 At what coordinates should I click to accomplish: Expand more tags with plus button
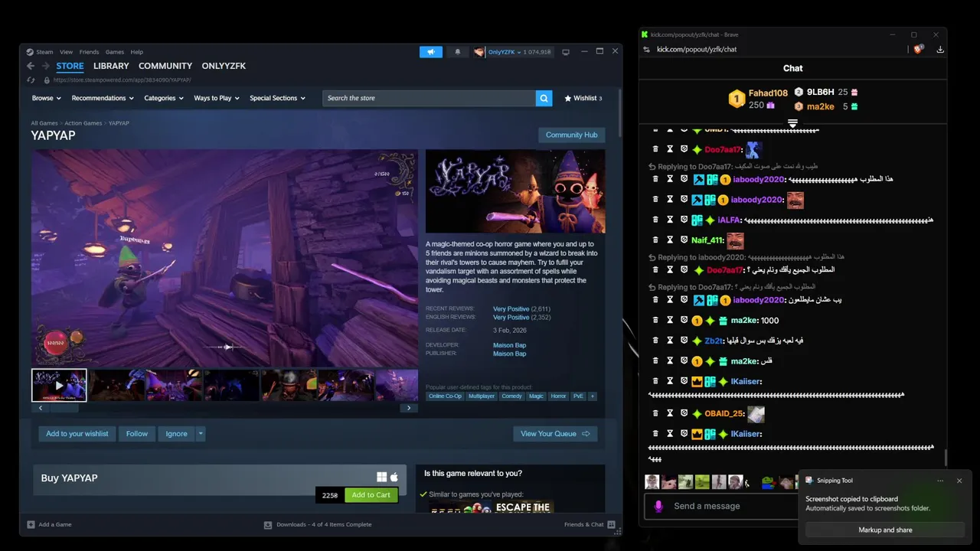click(x=592, y=396)
